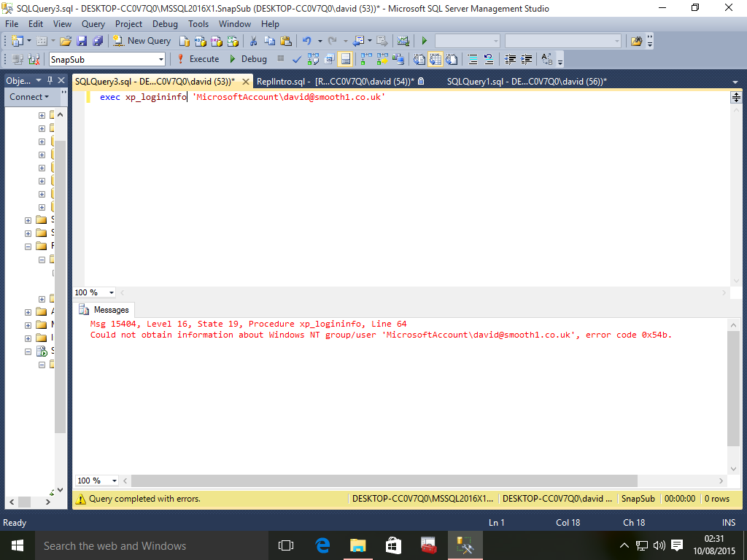Open the Query menu
The height and width of the screenshot is (560, 747).
[x=93, y=24]
